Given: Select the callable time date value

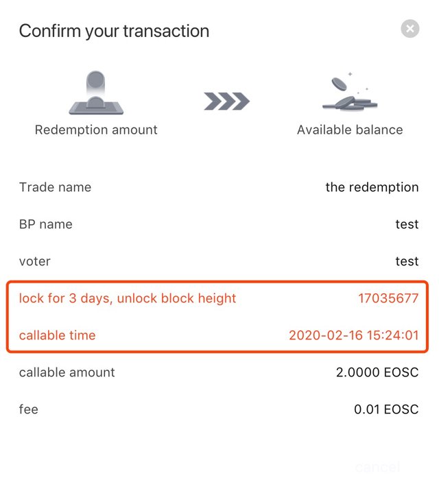Looking at the screenshot, I should (x=353, y=335).
